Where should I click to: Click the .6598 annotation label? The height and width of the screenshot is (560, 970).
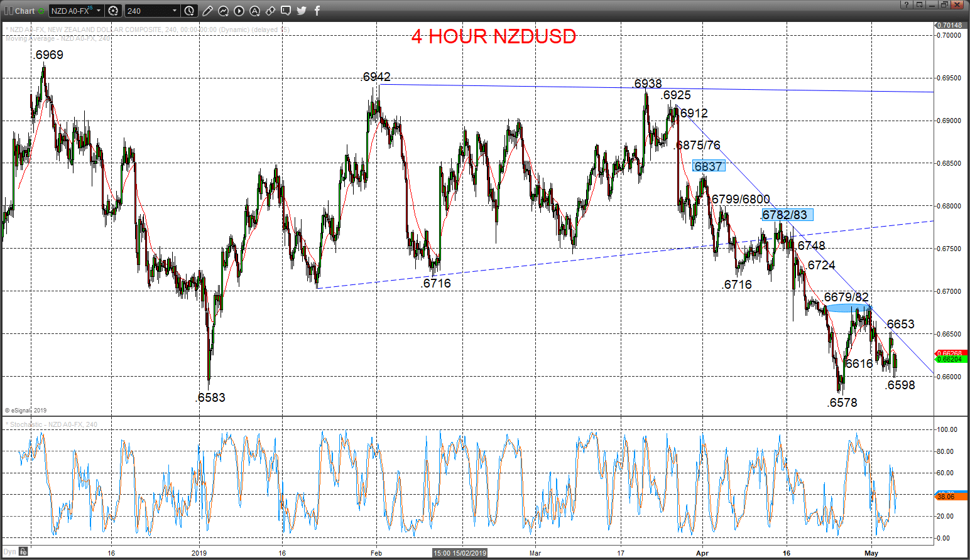900,385
